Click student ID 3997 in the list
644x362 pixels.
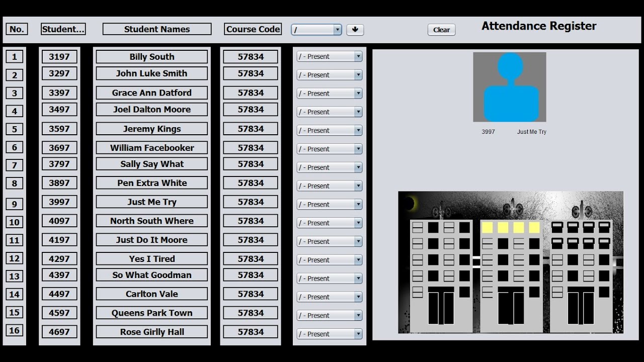59,202
